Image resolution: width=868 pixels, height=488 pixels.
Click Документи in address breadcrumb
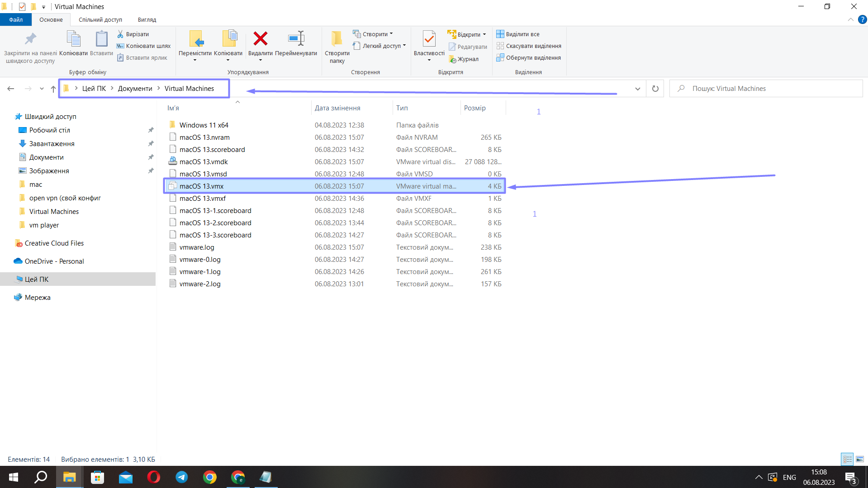pyautogui.click(x=135, y=89)
